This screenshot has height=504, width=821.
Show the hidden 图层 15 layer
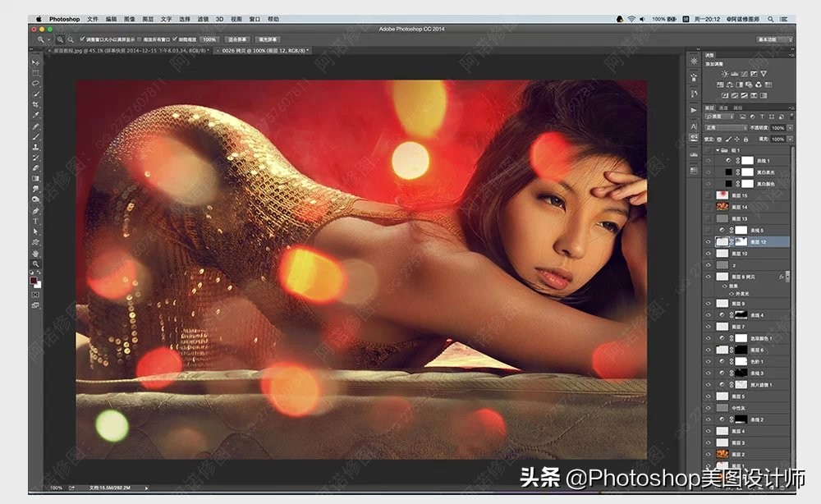[709, 195]
